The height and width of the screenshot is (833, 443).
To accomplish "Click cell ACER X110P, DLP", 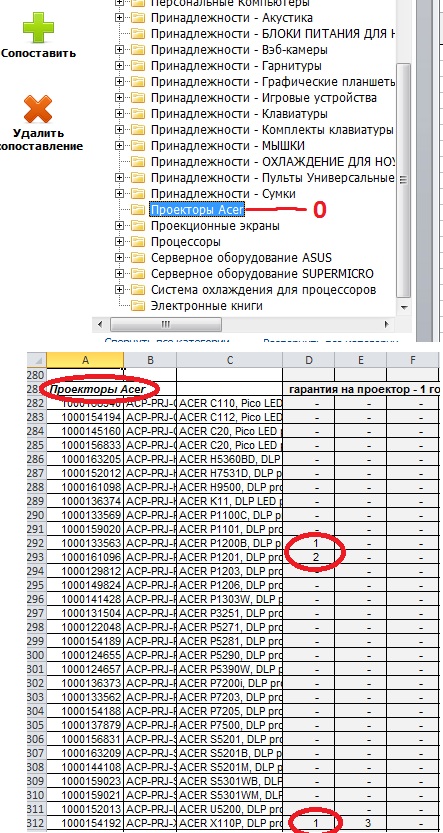I will click(x=229, y=822).
